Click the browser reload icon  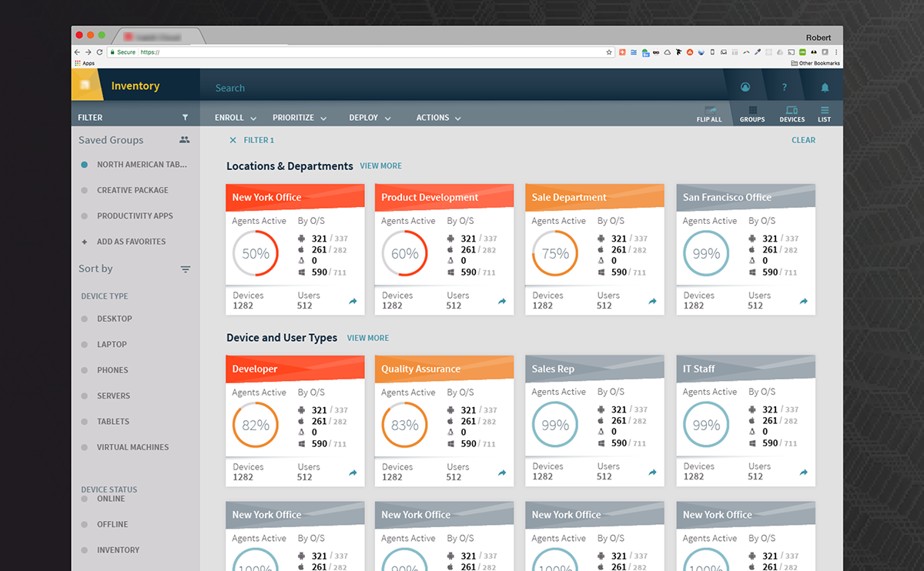(98, 52)
